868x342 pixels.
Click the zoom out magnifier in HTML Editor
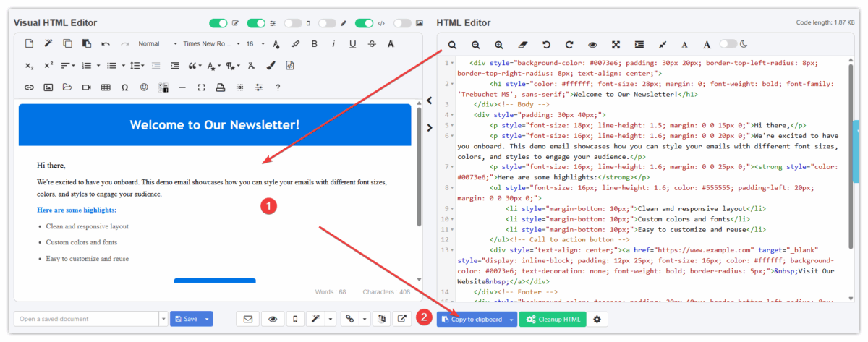tap(475, 45)
